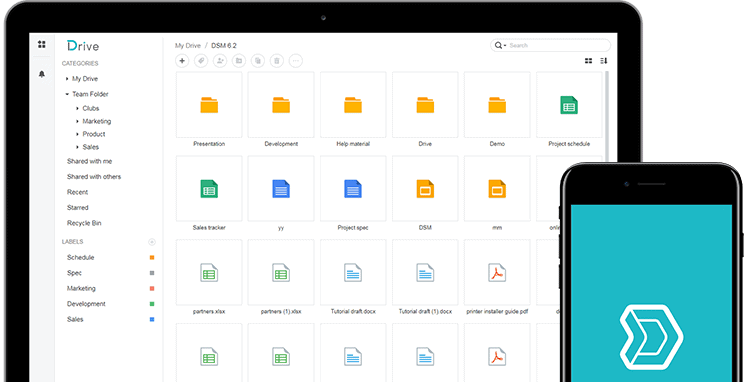Open the search options dropdown arrow
This screenshot has height=382, width=744.
click(505, 46)
